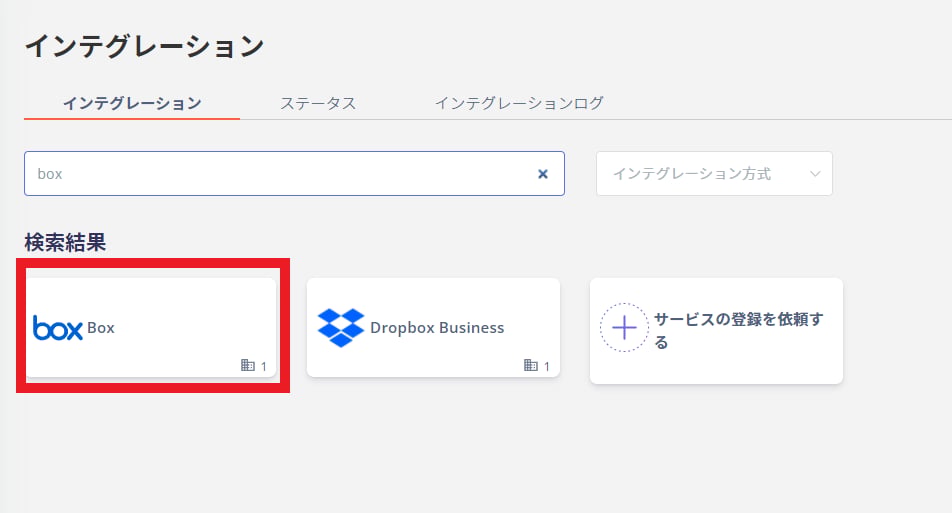Switch to the インテグレーションログ tab

[519, 103]
